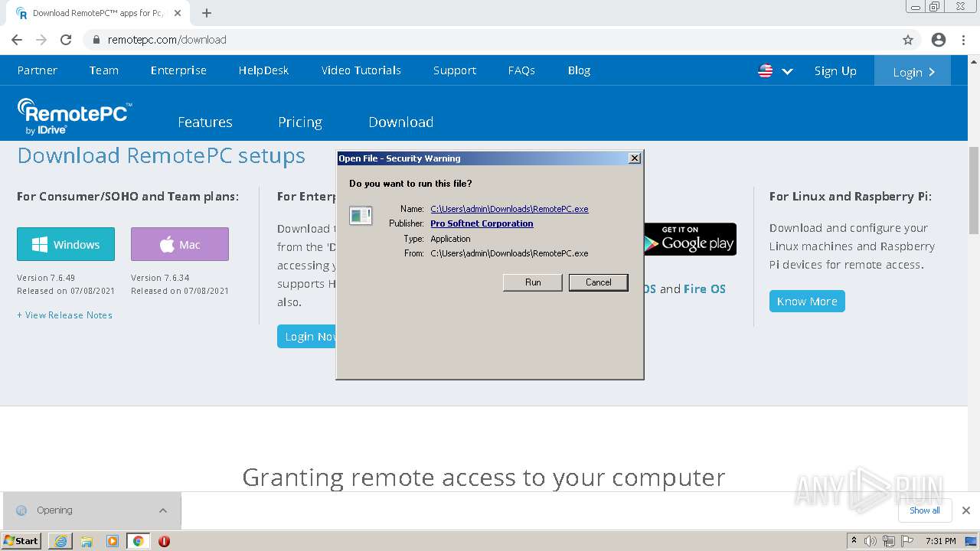Open the Windows Start menu
980x551 pixels.
coord(21,540)
